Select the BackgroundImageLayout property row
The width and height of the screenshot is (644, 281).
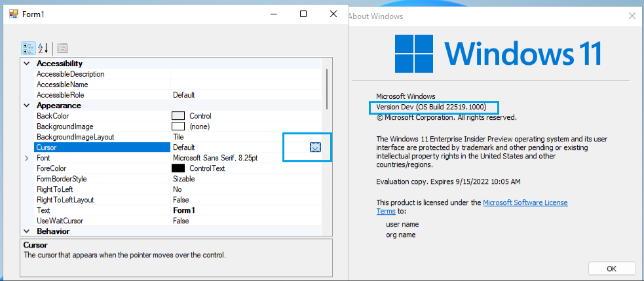(x=178, y=137)
